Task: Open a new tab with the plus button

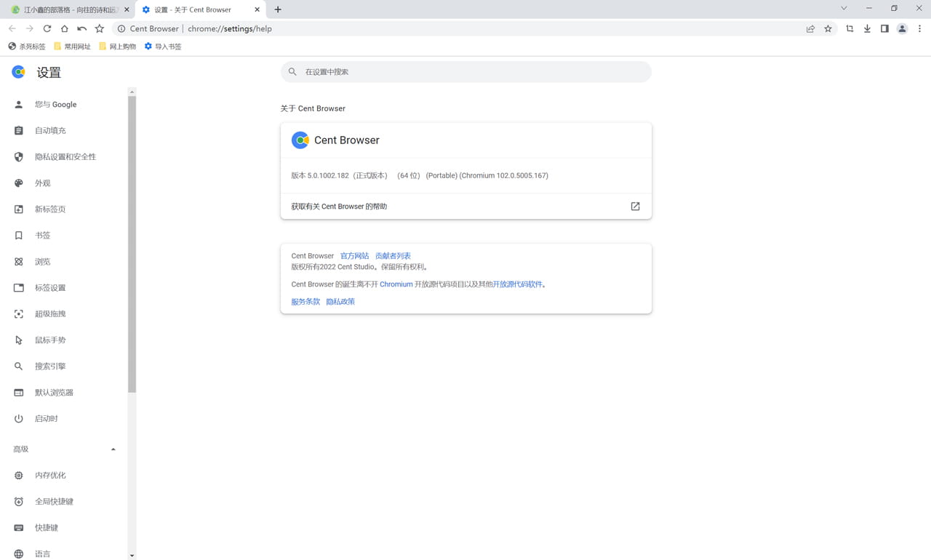Action: [x=278, y=9]
